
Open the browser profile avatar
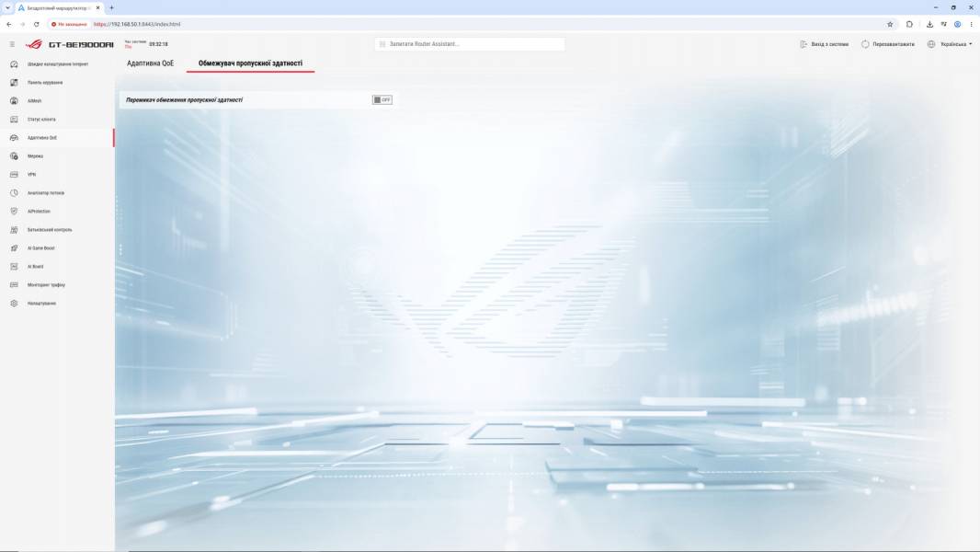pos(957,25)
